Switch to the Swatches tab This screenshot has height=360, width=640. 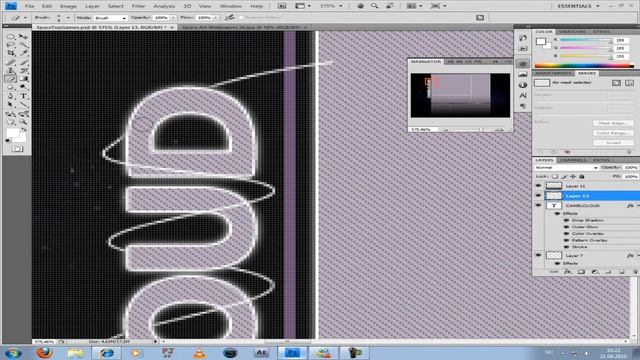pos(572,31)
